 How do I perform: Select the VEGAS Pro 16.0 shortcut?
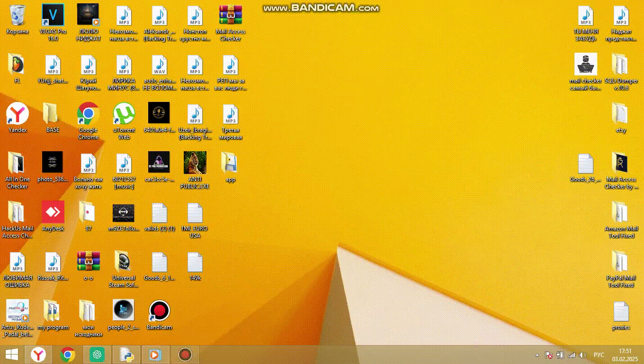(x=53, y=16)
